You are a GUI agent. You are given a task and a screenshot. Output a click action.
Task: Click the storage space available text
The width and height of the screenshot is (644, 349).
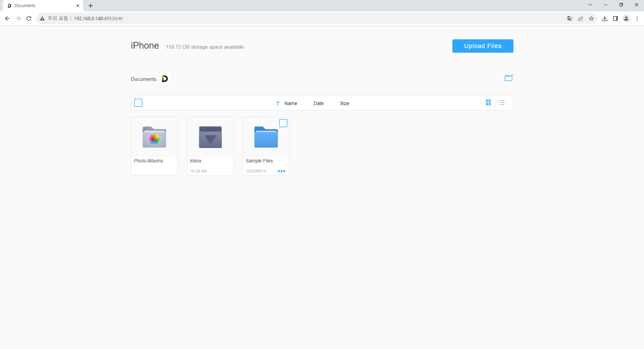205,47
